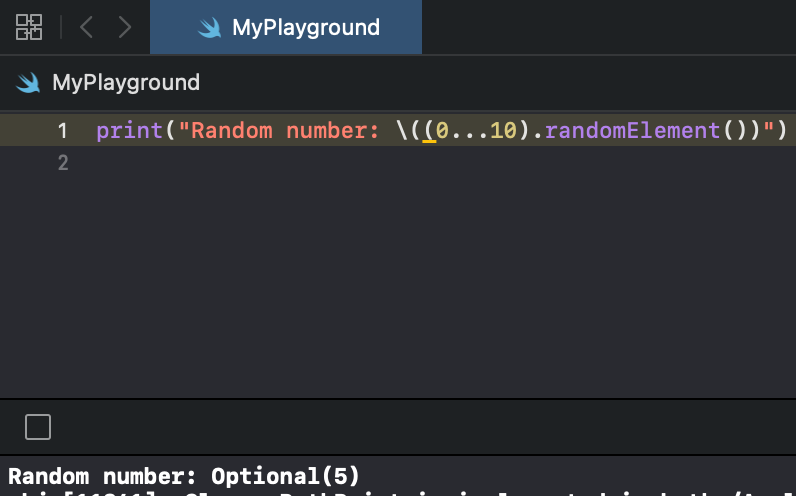796x496 pixels.
Task: Go back with the left chevron
Action: pos(86,27)
